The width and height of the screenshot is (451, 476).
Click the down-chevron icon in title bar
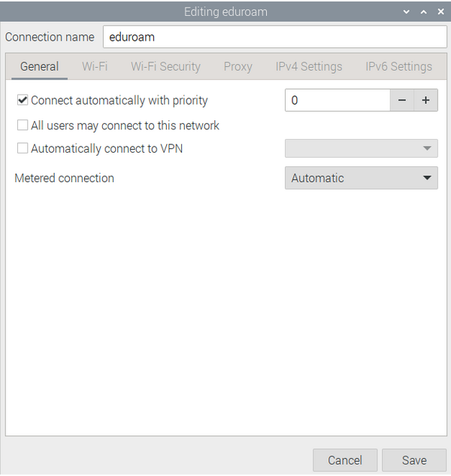coord(407,12)
